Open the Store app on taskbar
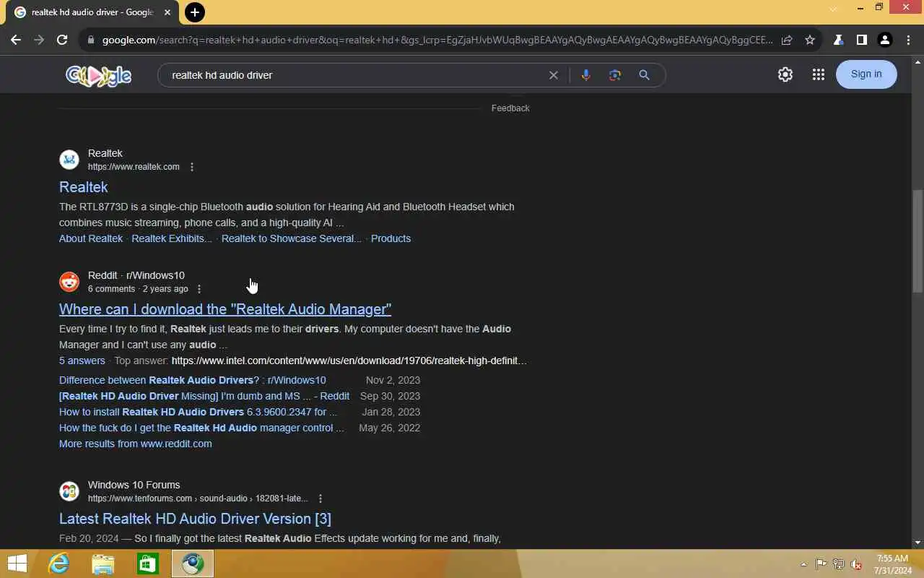Viewport: 924px width, 578px height. click(147, 564)
